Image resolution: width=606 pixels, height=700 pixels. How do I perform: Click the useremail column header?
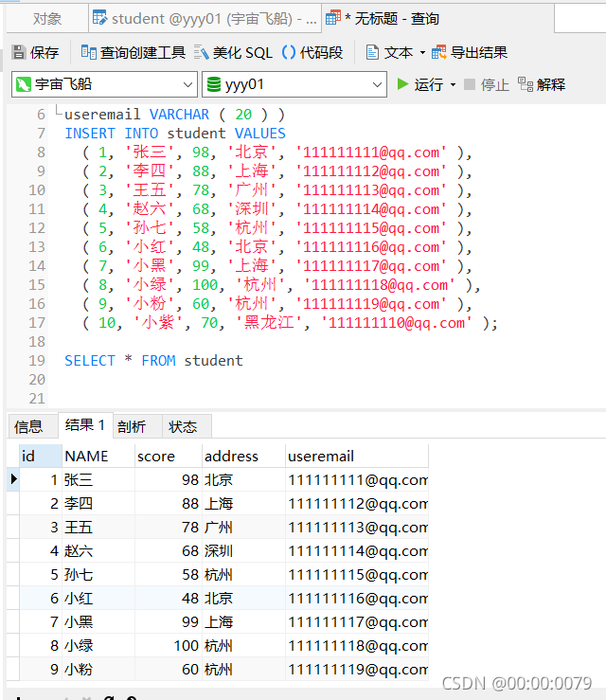pos(357,456)
